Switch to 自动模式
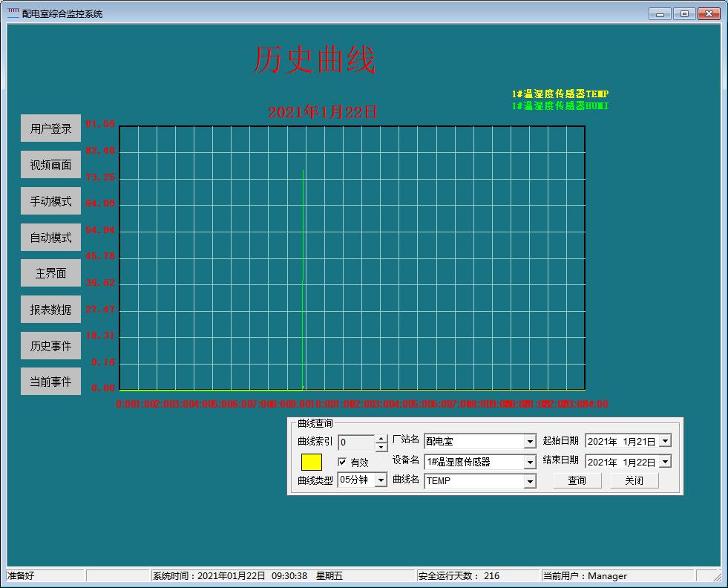This screenshot has width=728, height=588. (x=50, y=238)
